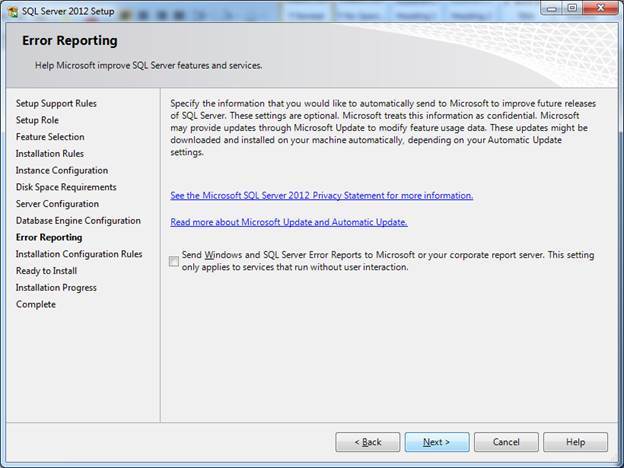Close the SQL Server Setup window
The width and height of the screenshot is (624, 468).
600,8
